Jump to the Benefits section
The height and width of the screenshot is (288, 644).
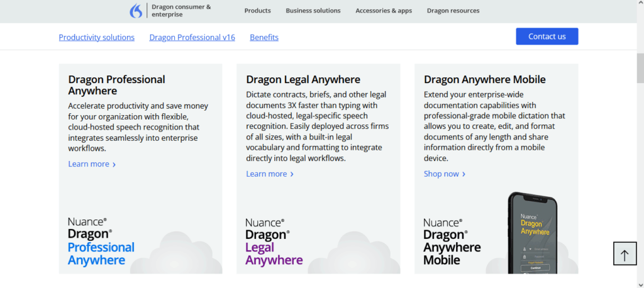pos(264,37)
